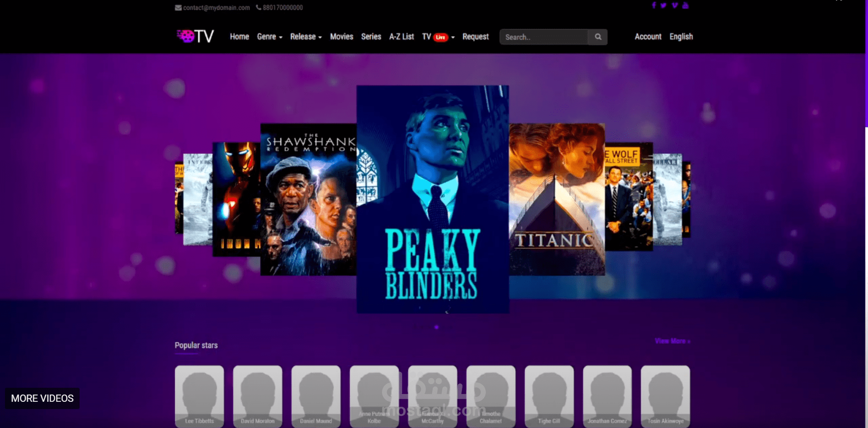Click the search magnifier icon

coord(598,37)
